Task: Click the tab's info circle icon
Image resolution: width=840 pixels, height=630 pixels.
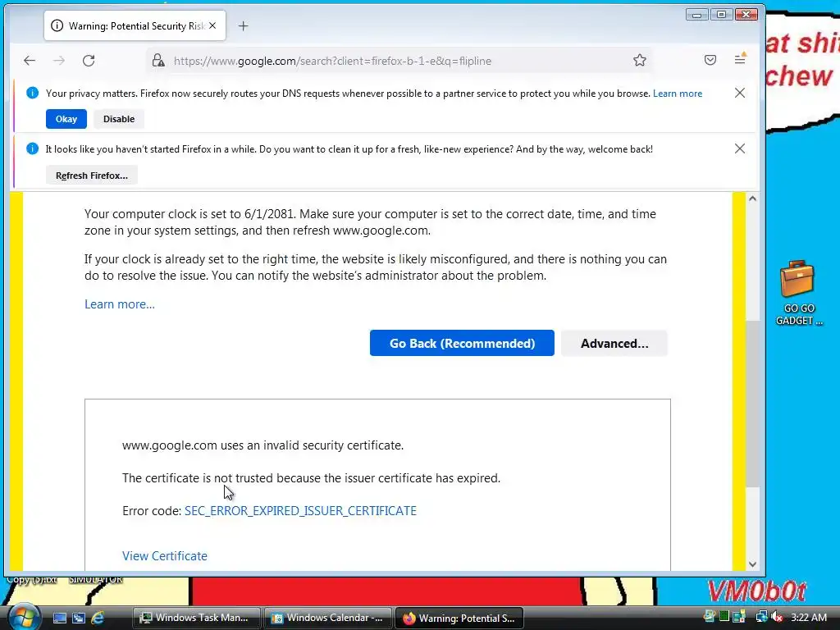Action: (x=57, y=25)
